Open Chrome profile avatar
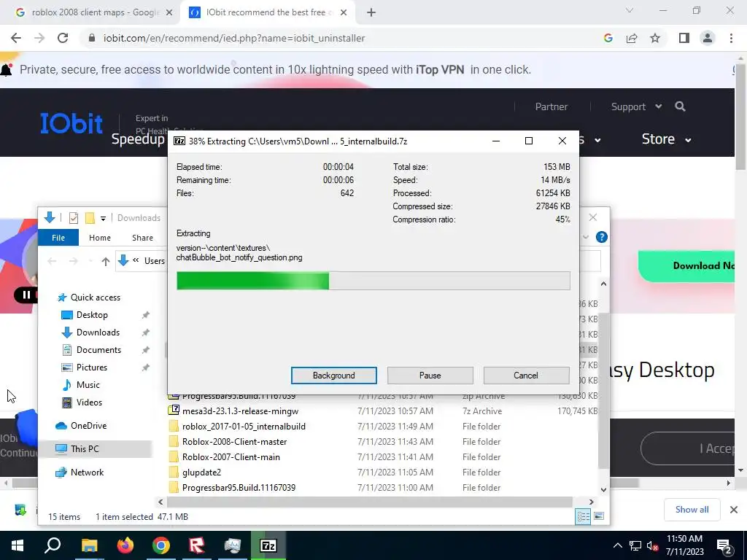The width and height of the screenshot is (747, 560). tap(708, 38)
